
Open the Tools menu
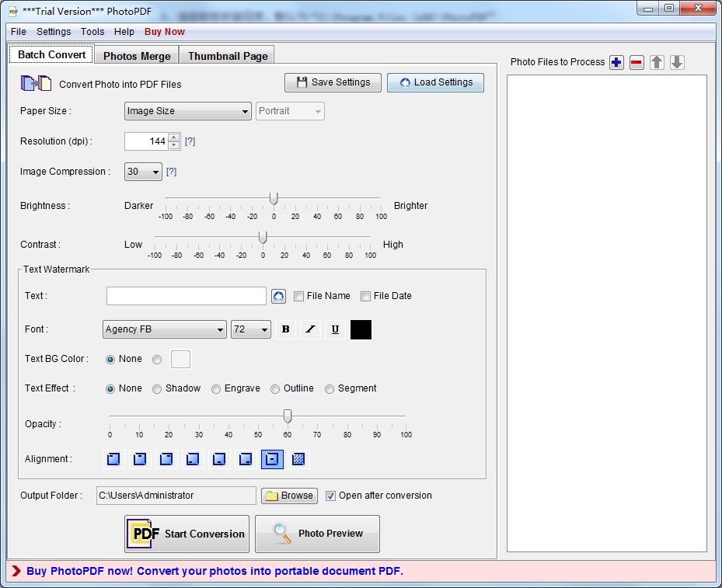[x=92, y=32]
